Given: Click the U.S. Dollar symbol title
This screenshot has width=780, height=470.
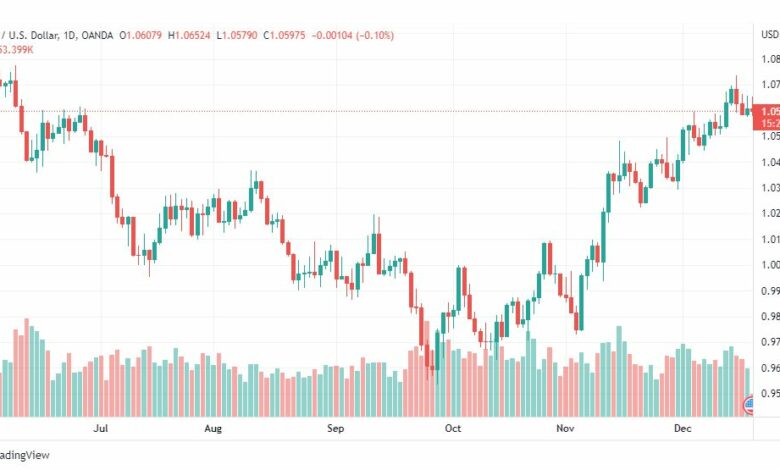Looking at the screenshot, I should pyautogui.click(x=31, y=35).
